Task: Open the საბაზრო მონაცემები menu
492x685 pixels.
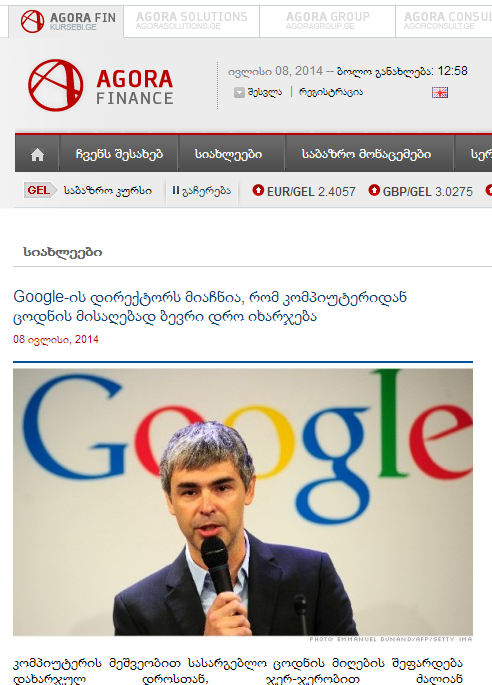Action: pyautogui.click(x=366, y=154)
